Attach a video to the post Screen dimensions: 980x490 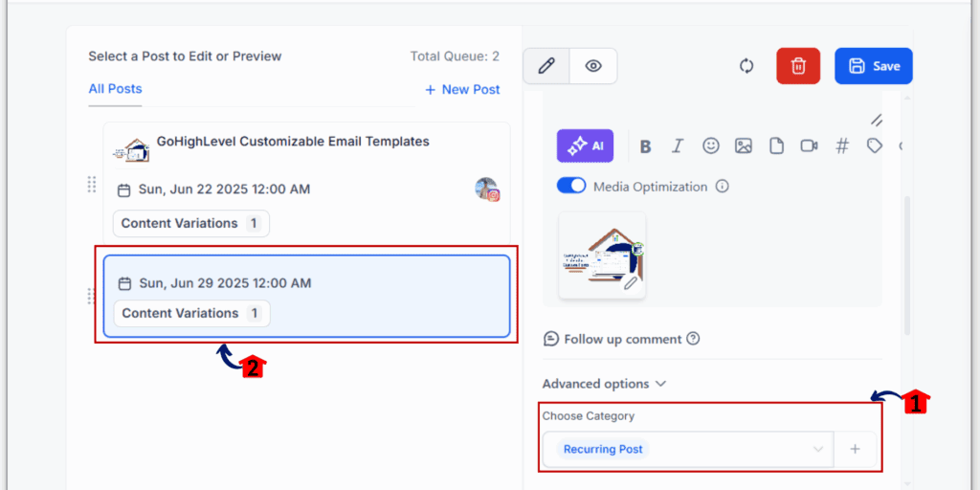(x=809, y=146)
